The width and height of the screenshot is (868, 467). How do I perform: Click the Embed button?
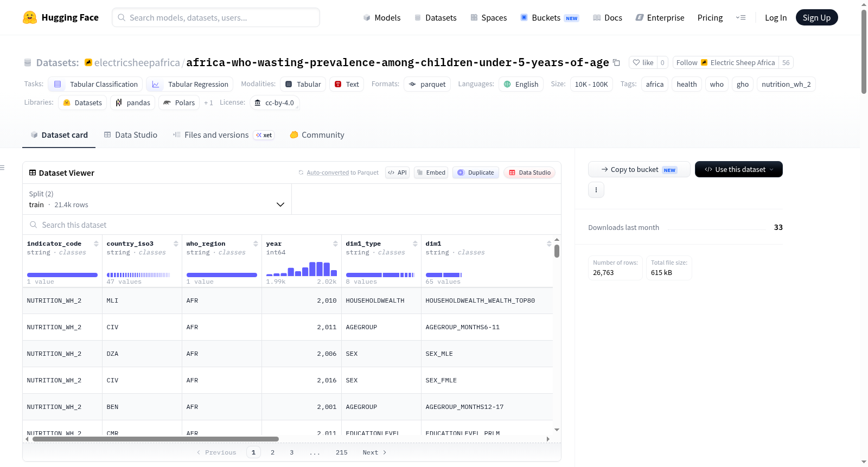431,172
